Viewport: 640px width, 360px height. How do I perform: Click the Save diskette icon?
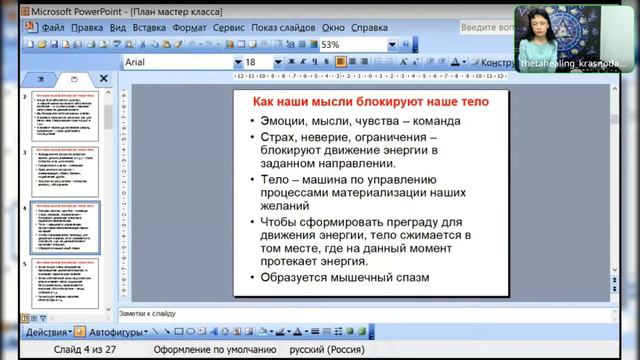point(54,44)
